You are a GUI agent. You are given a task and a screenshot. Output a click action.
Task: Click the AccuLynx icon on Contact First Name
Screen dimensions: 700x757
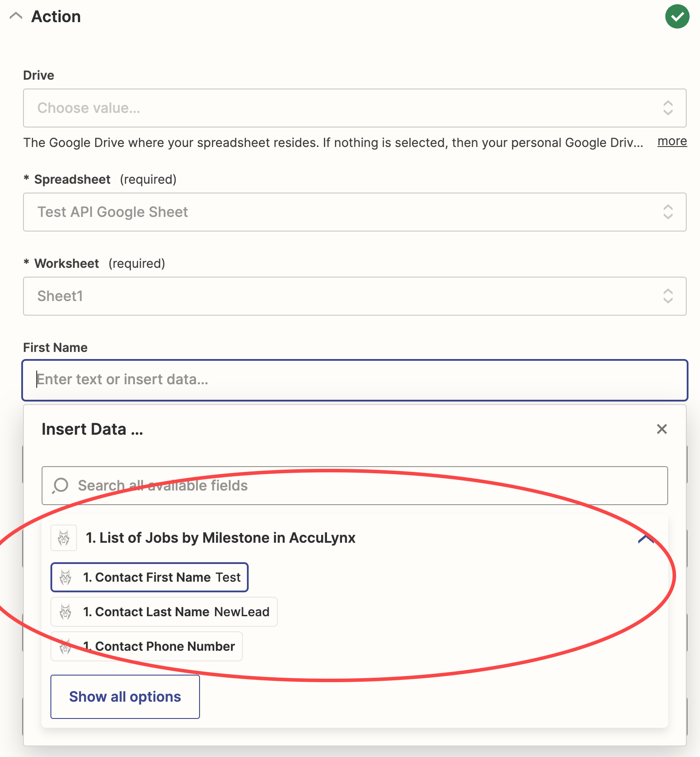point(65,577)
